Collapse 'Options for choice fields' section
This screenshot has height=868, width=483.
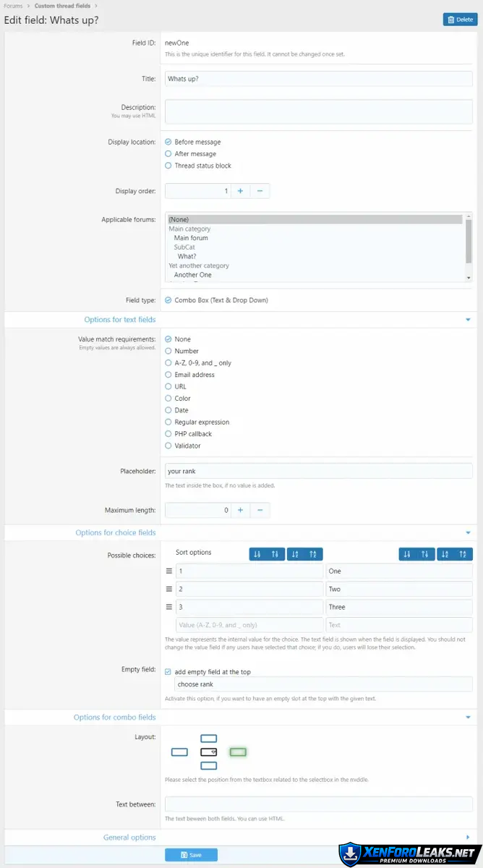coord(468,533)
